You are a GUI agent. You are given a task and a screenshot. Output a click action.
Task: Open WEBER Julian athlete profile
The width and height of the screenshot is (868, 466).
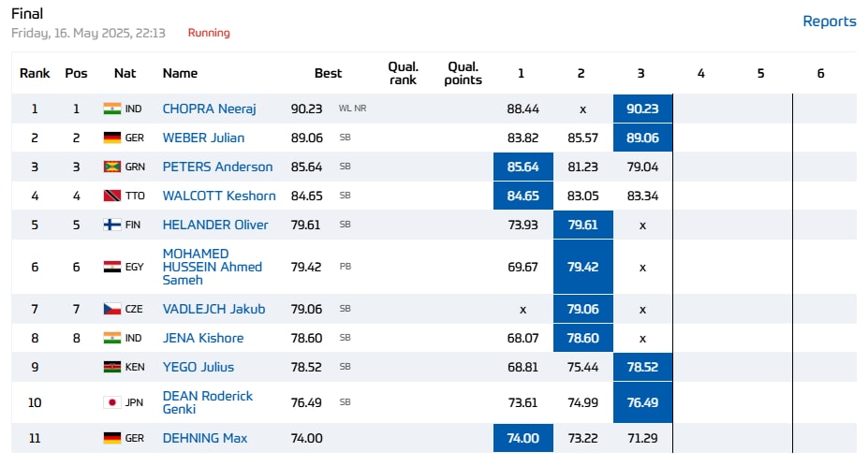click(x=203, y=138)
